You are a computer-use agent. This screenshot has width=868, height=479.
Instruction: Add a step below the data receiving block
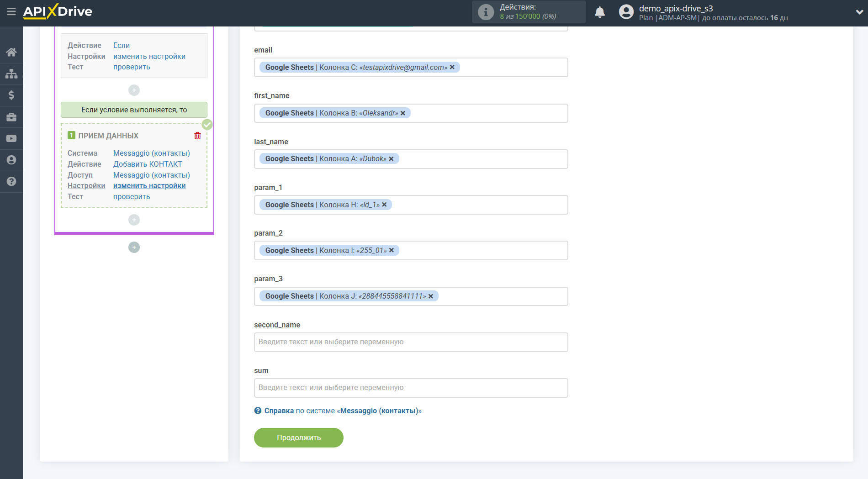click(134, 220)
